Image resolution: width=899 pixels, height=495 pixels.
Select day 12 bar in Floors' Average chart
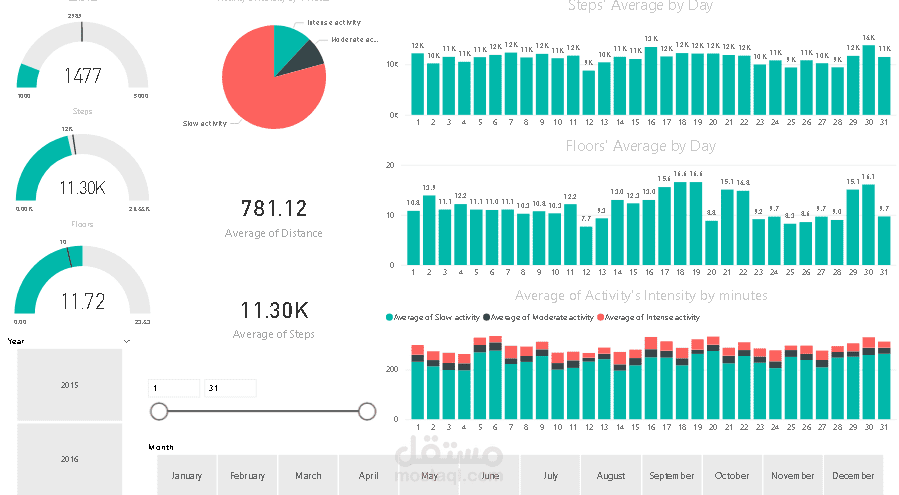pos(586,245)
